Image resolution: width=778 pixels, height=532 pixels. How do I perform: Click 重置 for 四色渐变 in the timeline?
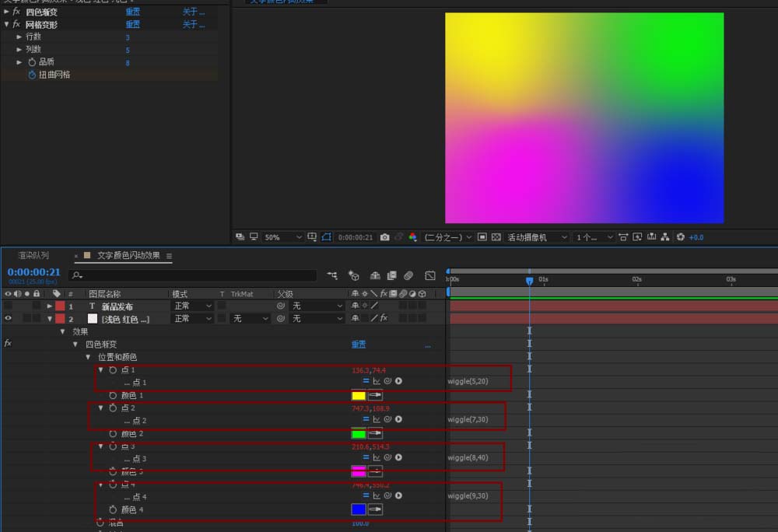(359, 345)
